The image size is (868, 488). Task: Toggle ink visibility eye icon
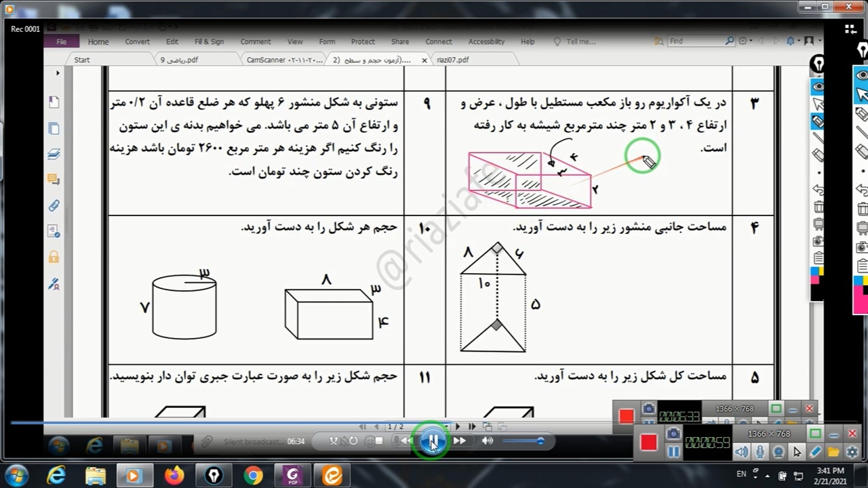pyautogui.click(x=818, y=87)
